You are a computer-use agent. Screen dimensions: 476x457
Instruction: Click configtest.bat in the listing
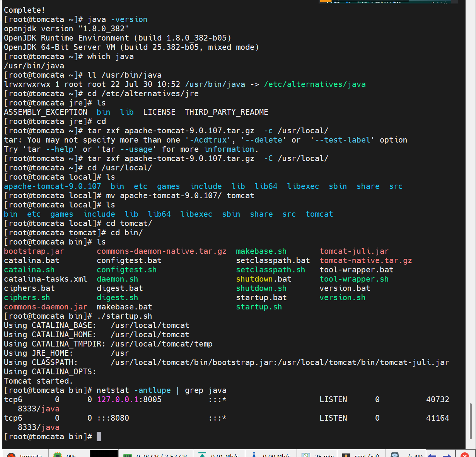(x=129, y=260)
